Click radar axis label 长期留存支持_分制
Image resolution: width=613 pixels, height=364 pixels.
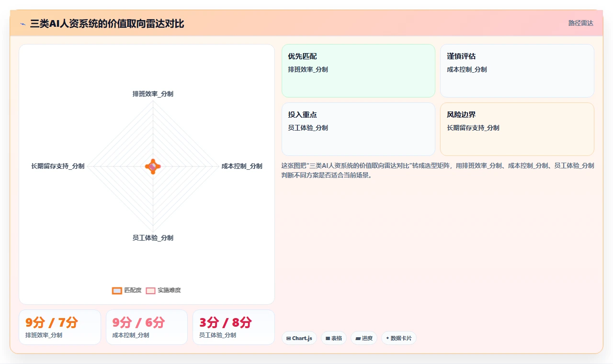(x=57, y=166)
